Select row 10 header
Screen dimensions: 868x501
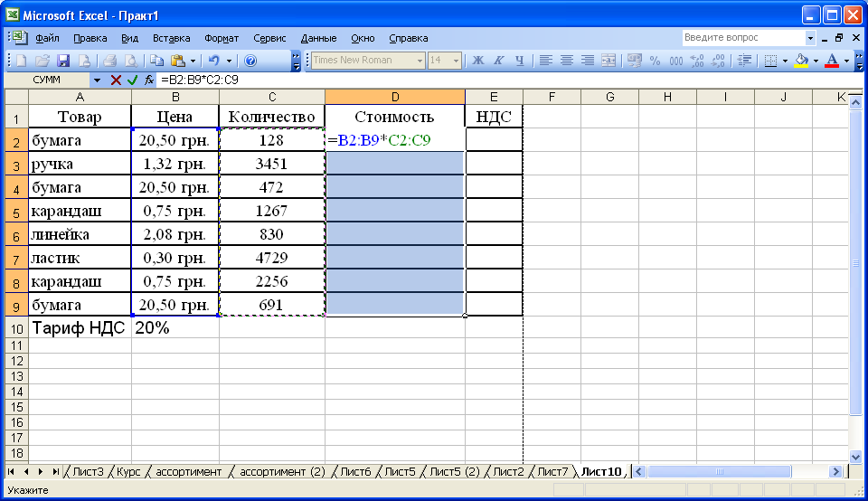(x=16, y=328)
